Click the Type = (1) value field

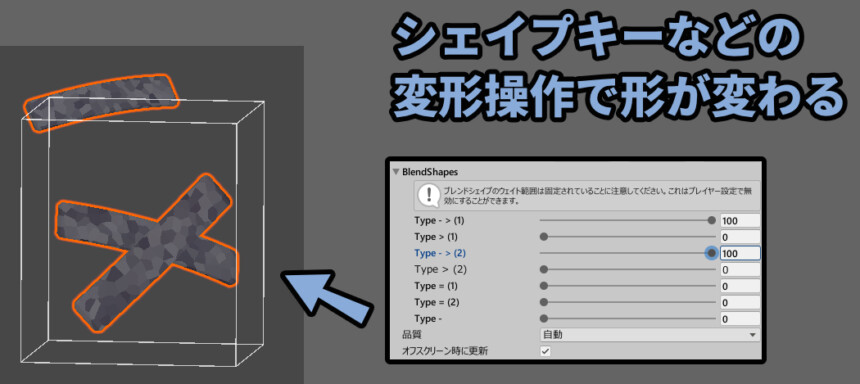coord(740,286)
